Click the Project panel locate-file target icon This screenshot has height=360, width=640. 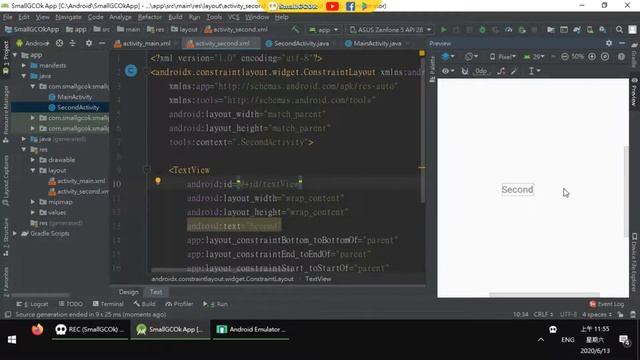(59, 43)
